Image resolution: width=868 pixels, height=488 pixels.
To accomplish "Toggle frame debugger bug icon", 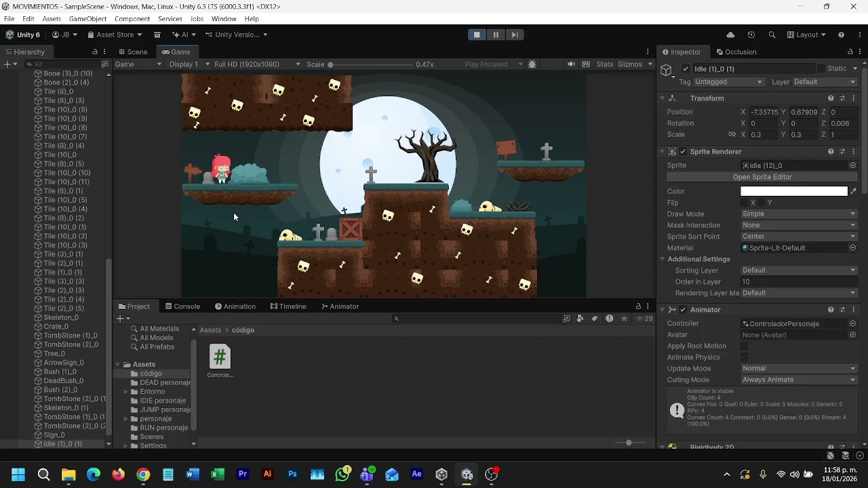I will pyautogui.click(x=532, y=64).
